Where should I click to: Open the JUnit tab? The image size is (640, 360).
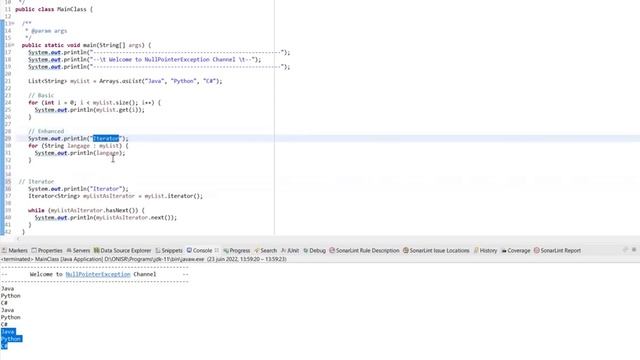pos(290,250)
